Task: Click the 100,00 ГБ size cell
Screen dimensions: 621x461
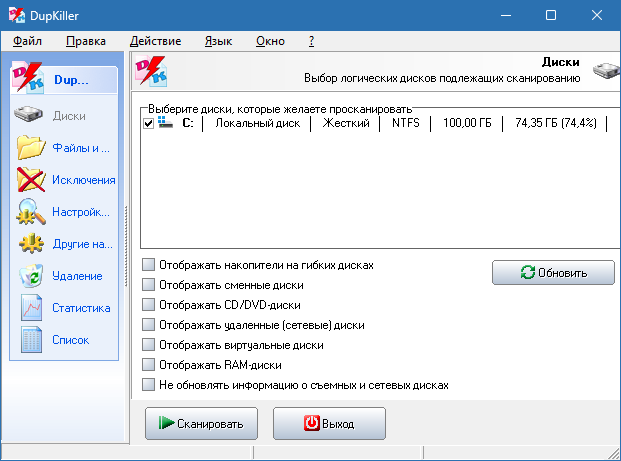Action: 467,123
